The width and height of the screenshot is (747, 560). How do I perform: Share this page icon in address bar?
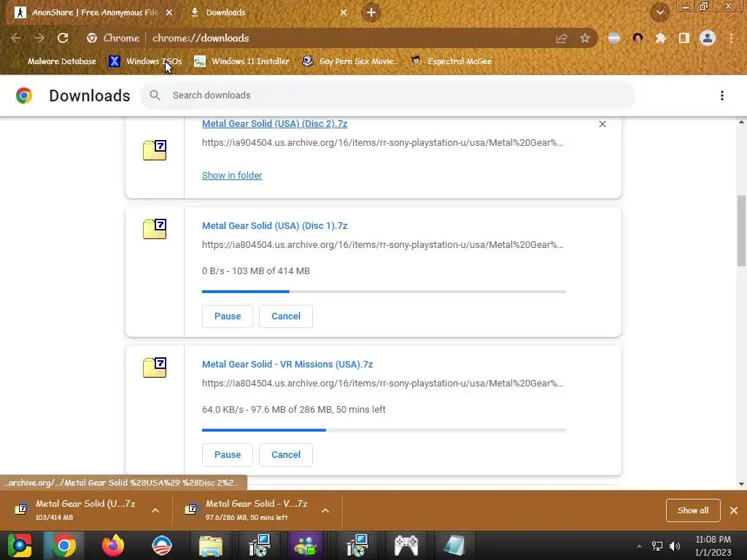[x=562, y=38]
